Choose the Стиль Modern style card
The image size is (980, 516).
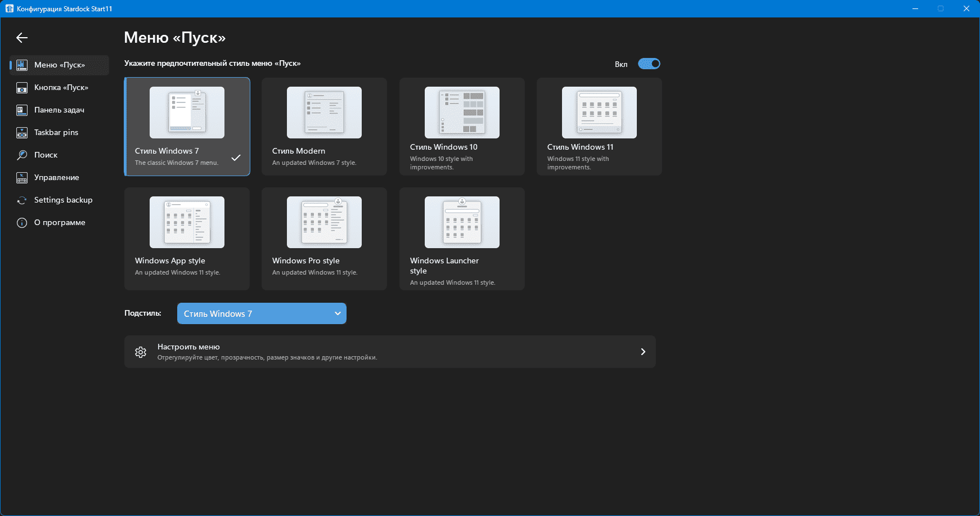coord(324,127)
